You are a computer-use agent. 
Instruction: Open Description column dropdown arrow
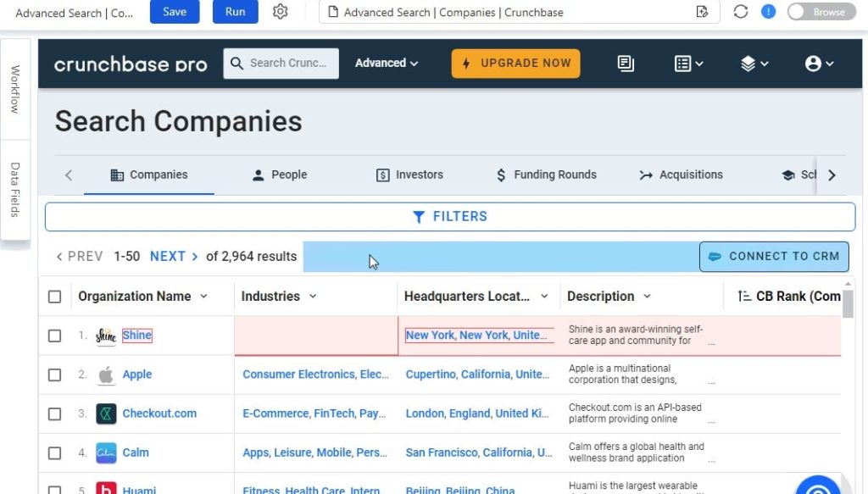[x=647, y=297]
